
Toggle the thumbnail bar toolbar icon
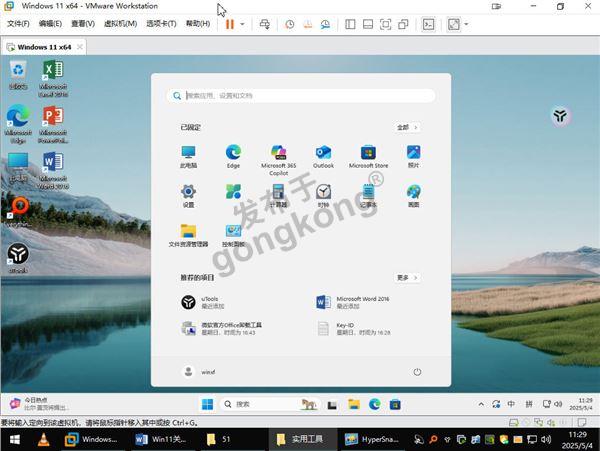[x=368, y=24]
